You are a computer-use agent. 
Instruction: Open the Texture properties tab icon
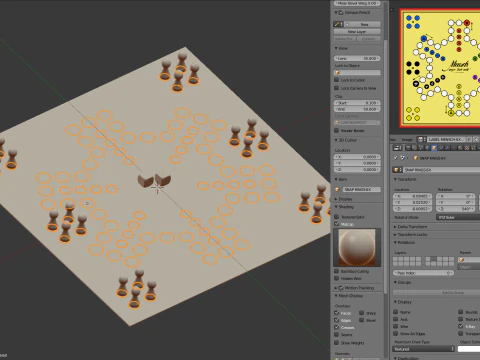pos(467,148)
